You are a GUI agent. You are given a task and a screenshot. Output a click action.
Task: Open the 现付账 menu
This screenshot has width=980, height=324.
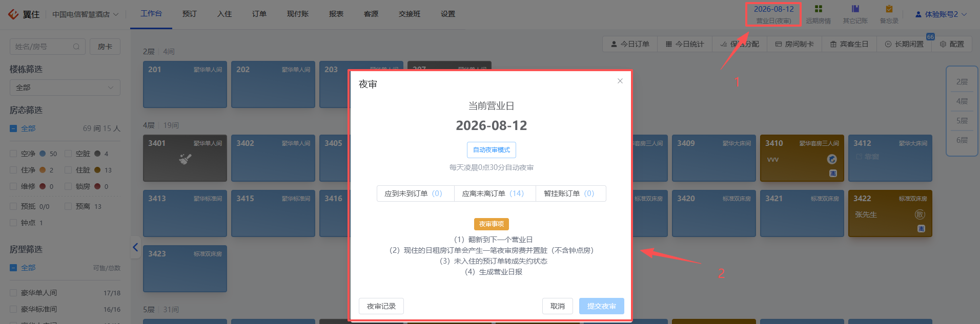click(x=298, y=14)
